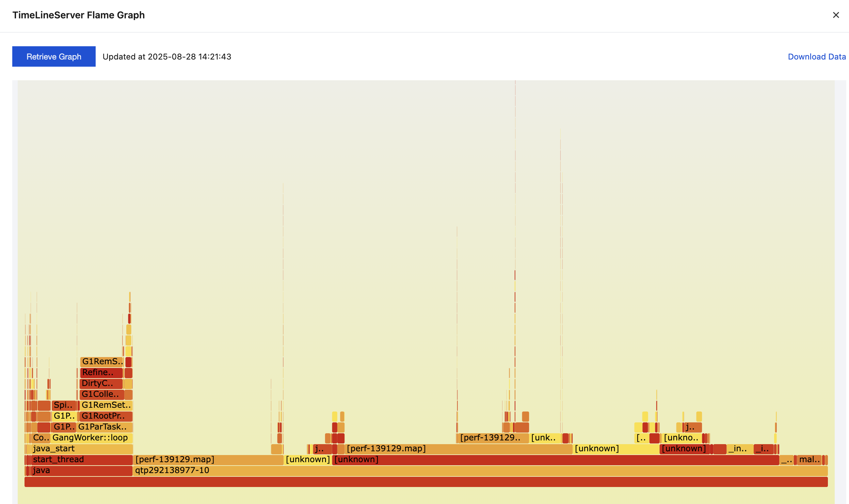This screenshot has width=849, height=504.
Task: Click the mal.. frame at right
Action: [x=809, y=460]
